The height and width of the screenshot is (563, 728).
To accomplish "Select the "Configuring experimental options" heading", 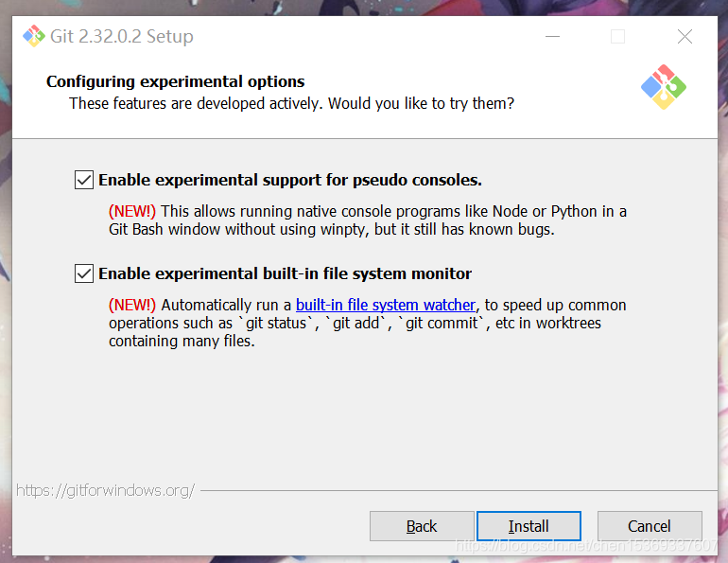I will [175, 81].
